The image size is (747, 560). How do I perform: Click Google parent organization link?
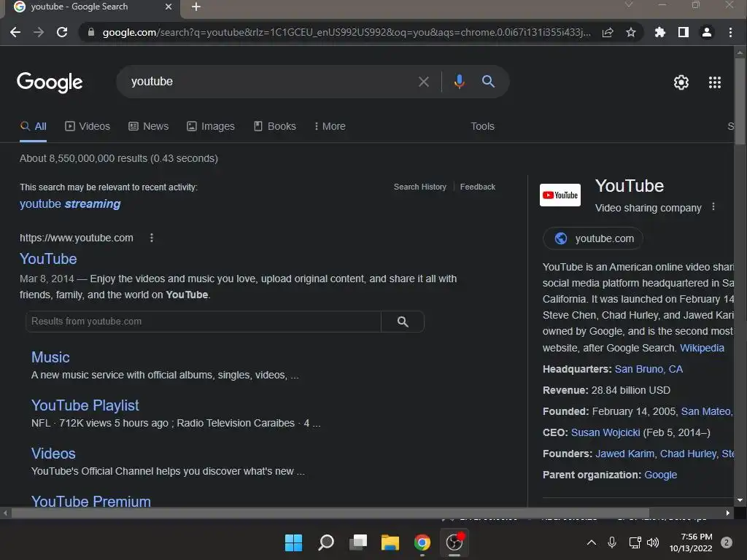[660, 475]
